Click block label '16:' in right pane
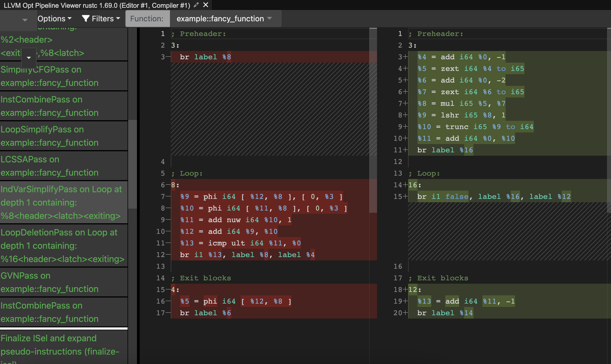 (x=415, y=185)
